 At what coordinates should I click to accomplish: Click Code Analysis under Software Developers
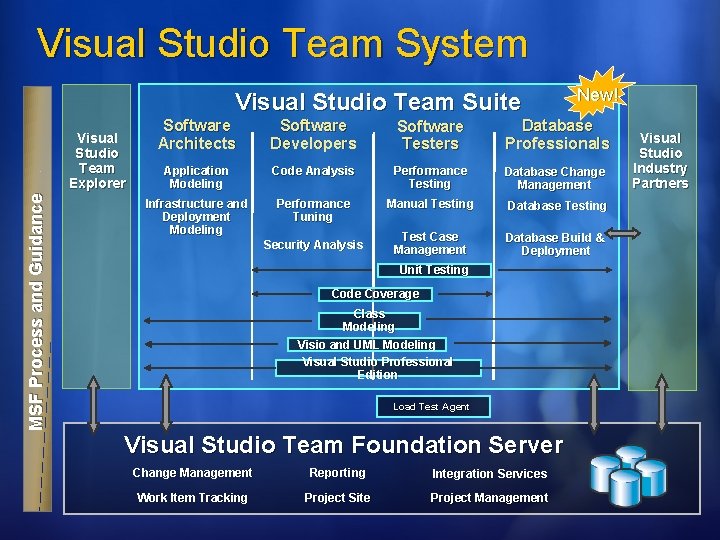coord(313,171)
